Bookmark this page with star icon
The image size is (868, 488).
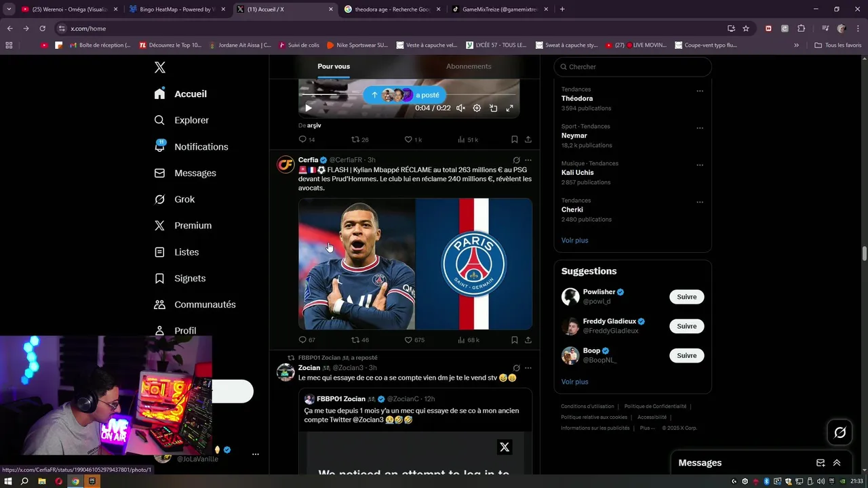coord(746,28)
